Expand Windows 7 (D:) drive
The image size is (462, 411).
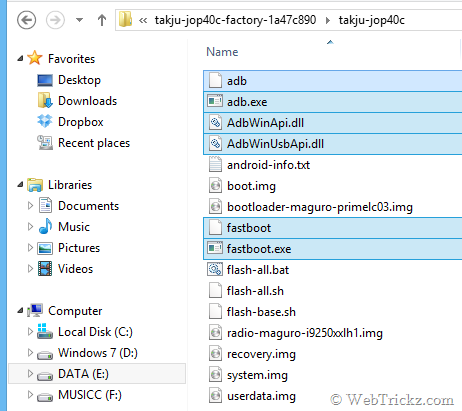(x=30, y=353)
